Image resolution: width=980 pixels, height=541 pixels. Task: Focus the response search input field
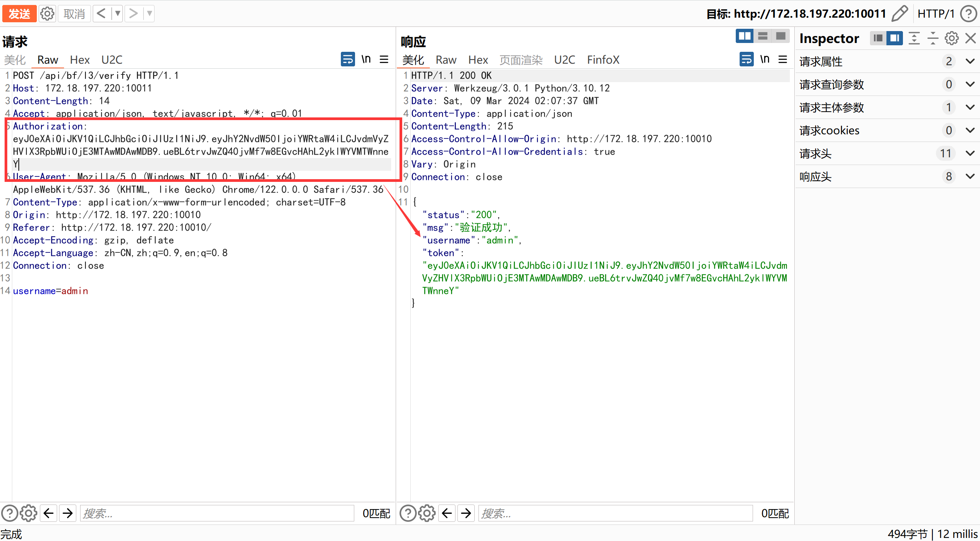pos(615,513)
